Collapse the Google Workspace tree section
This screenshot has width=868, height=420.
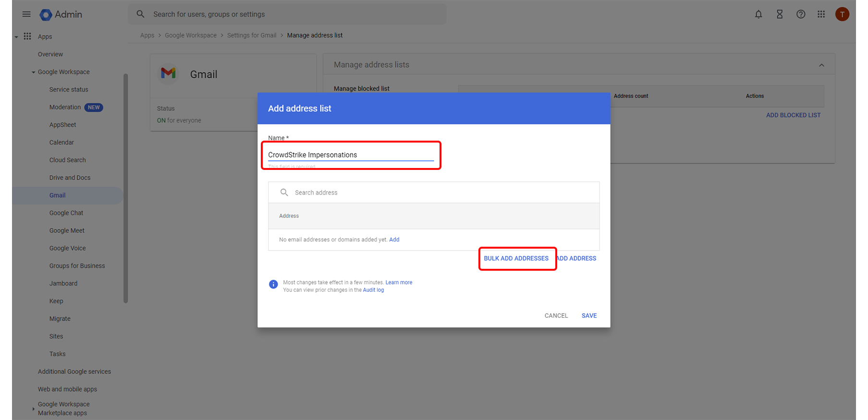[34, 72]
